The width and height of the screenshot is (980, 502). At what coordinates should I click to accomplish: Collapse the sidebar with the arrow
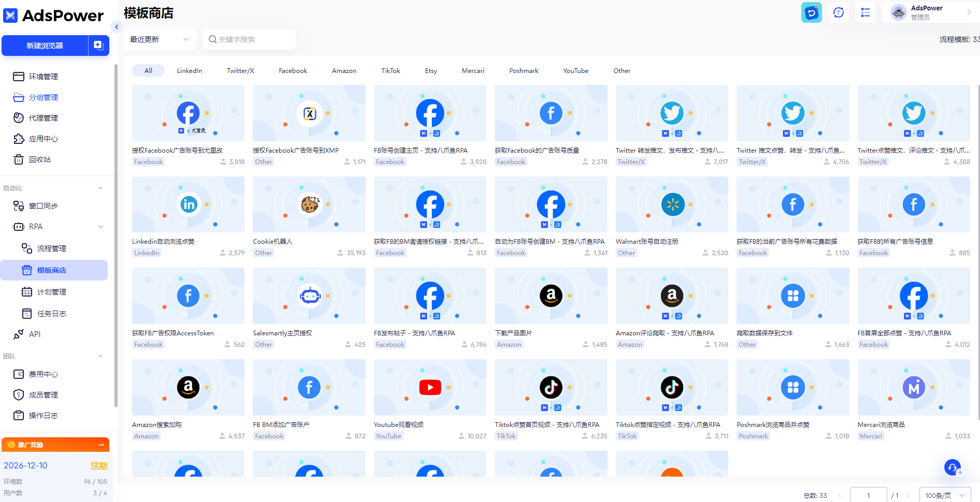pyautogui.click(x=117, y=27)
